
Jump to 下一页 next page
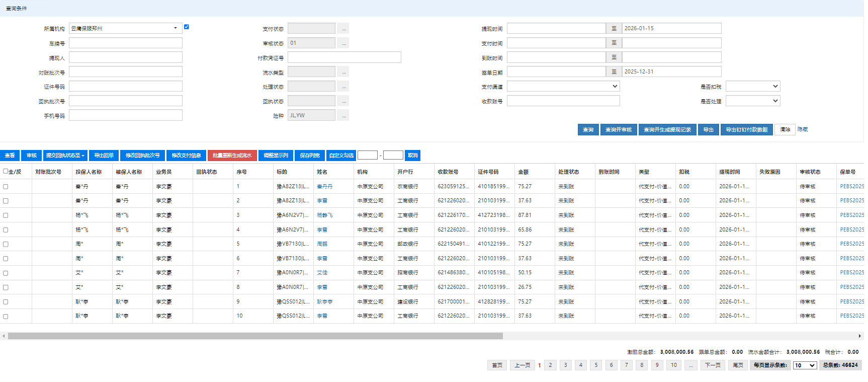[x=713, y=365]
